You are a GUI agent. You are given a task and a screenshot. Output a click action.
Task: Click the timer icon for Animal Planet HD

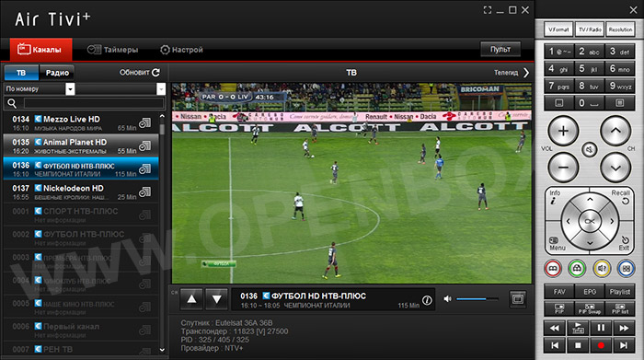[145, 145]
